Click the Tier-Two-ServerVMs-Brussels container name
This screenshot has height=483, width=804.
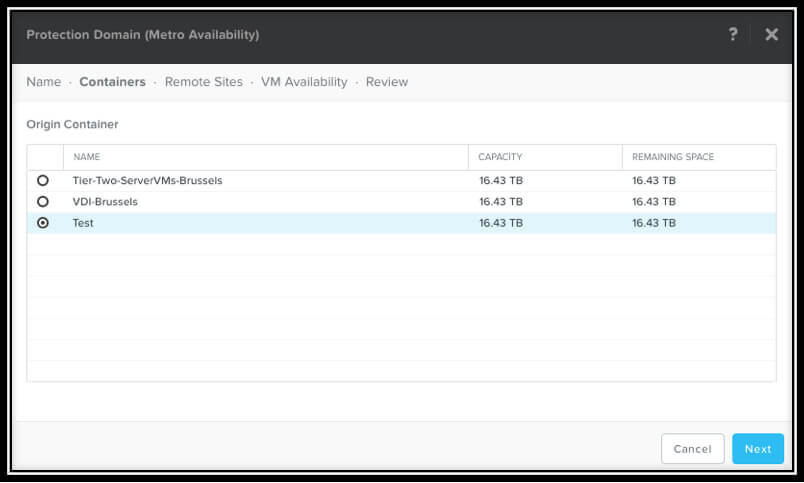pyautogui.click(x=147, y=181)
